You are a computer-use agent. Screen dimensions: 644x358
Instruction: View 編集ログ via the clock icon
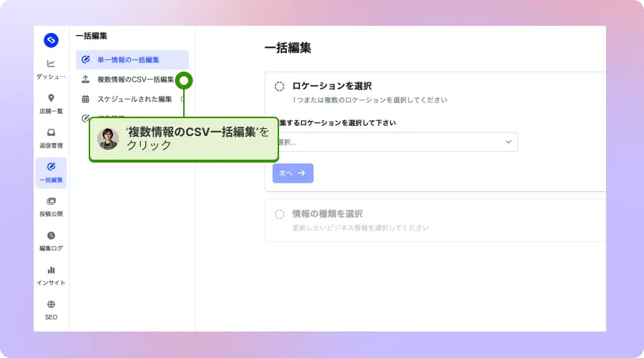tap(51, 236)
